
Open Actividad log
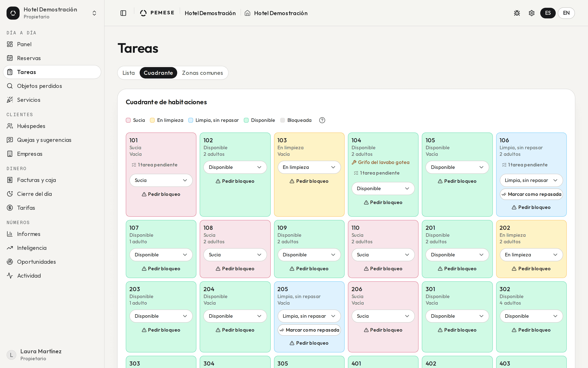pos(52,276)
